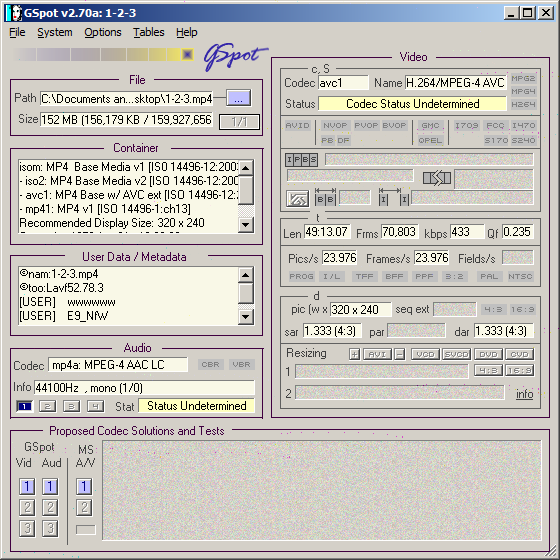The width and height of the screenshot is (560, 560).
Task: Click the Resizing plus button
Action: (354, 354)
